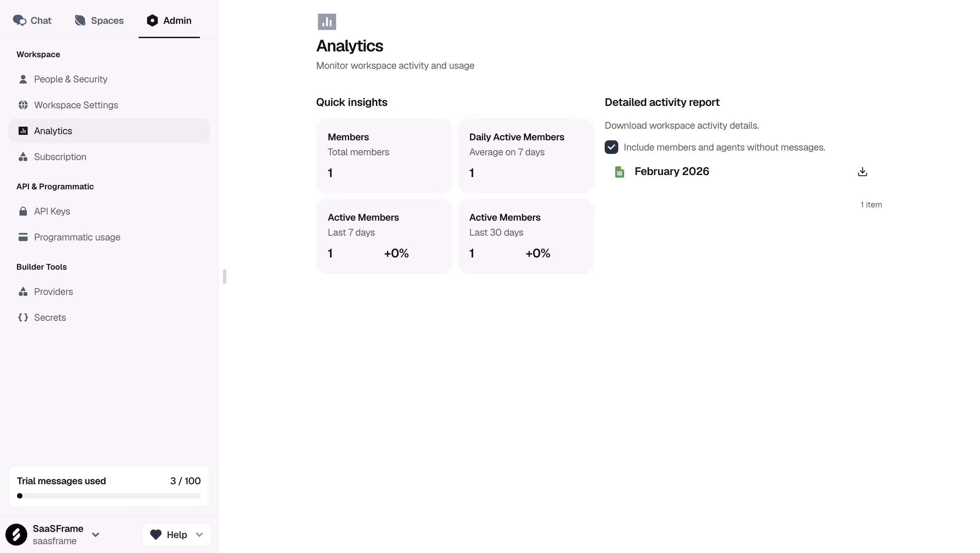Viewport: 980px width, 553px height.
Task: Open the February 2026 activity report
Action: point(672,172)
